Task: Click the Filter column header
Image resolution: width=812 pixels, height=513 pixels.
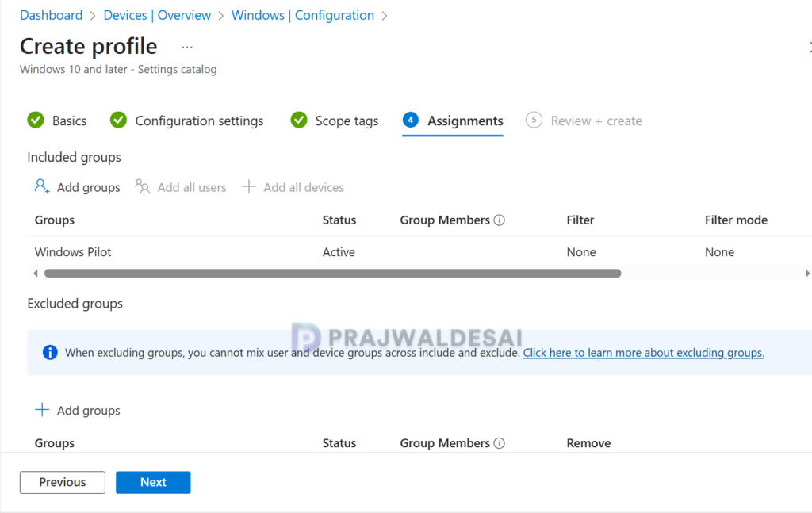Action: point(580,220)
